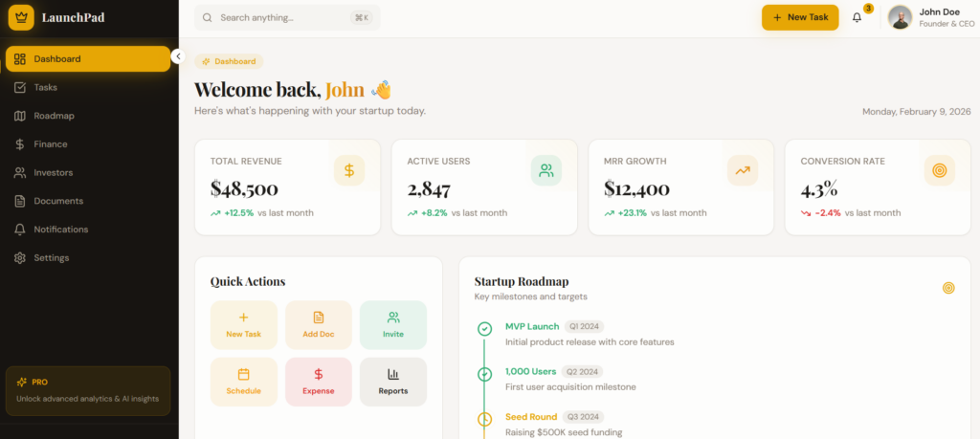Open the John Doe profile avatar
Viewport: 980px width, 439px height.
(x=900, y=17)
